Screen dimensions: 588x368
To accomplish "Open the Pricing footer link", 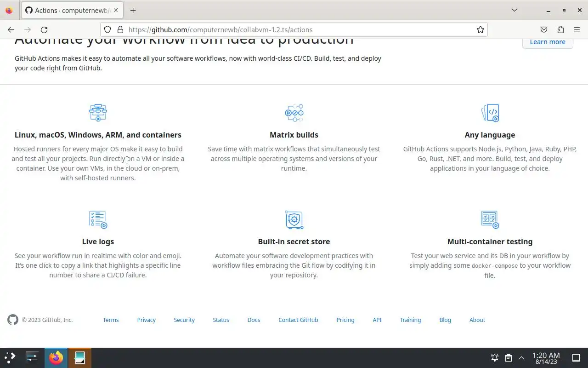I will pos(345,320).
